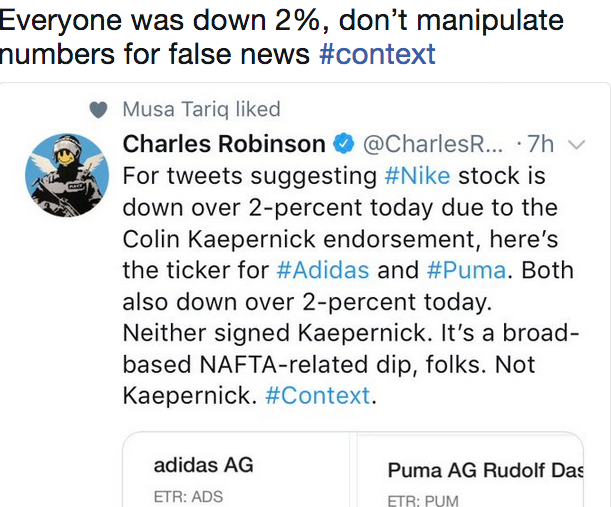
Task: Click the #context hashtag in the top caption
Action: [x=377, y=53]
